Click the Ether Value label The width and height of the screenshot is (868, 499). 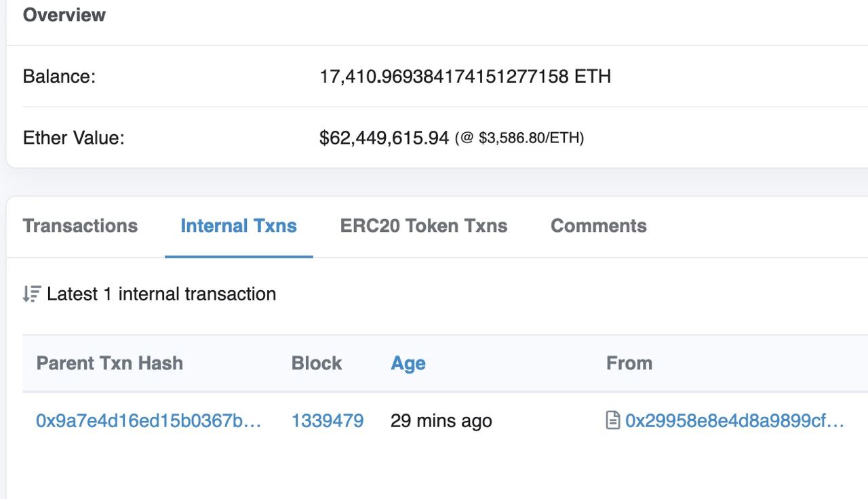[74, 138]
